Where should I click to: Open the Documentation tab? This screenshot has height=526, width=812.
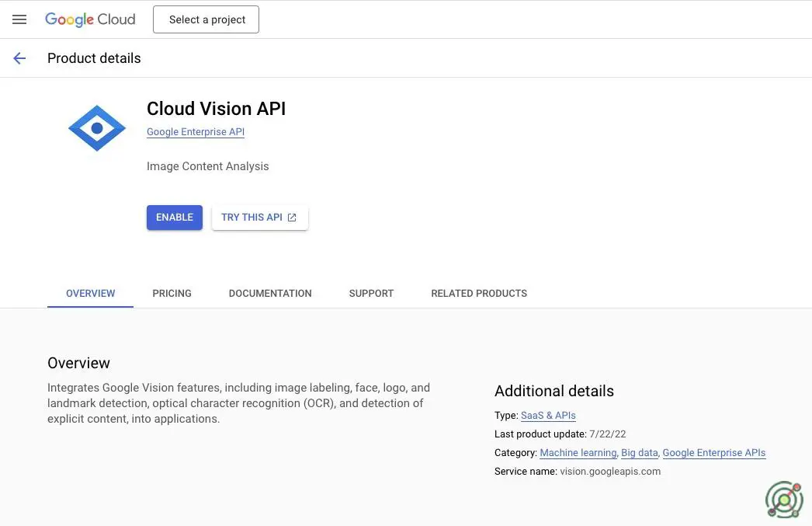270,294
